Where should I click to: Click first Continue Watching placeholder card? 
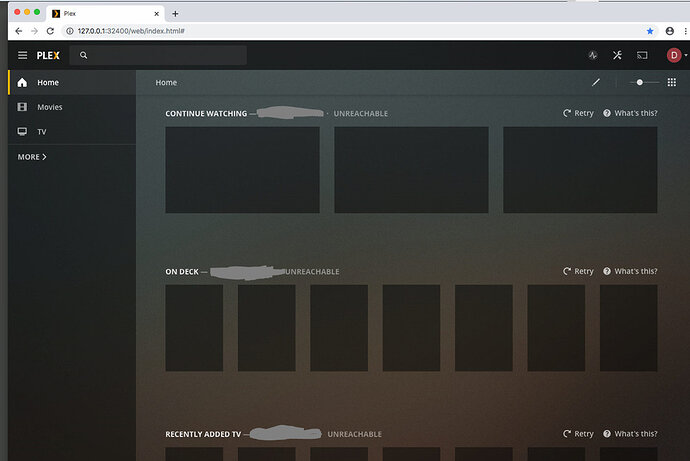(x=242, y=170)
